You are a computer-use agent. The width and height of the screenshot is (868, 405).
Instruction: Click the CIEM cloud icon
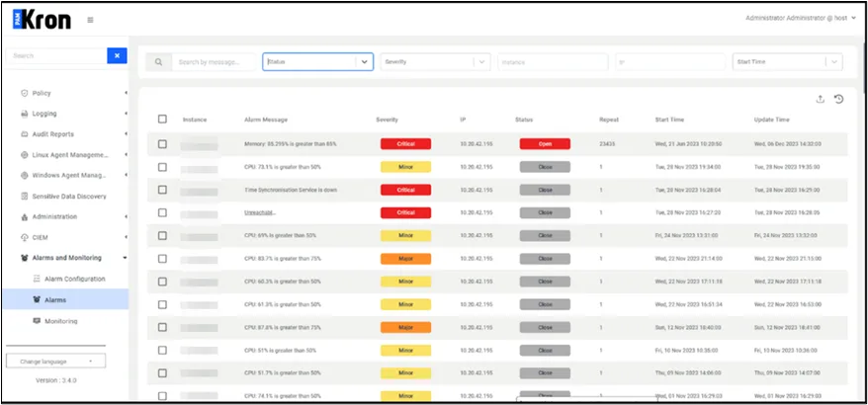[x=25, y=237]
